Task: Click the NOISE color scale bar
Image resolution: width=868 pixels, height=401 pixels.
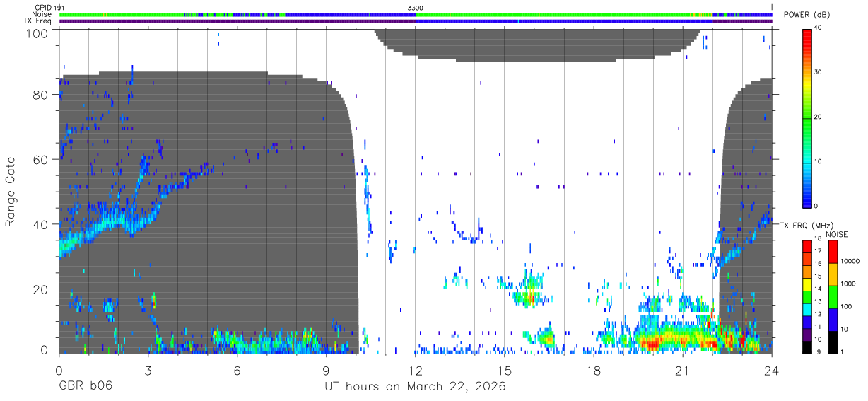Action: (833, 296)
